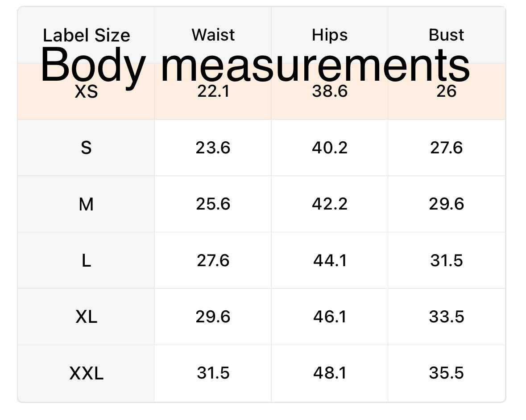Click bust value 35.5 for size XXL
This screenshot has width=526, height=420.
446,373
